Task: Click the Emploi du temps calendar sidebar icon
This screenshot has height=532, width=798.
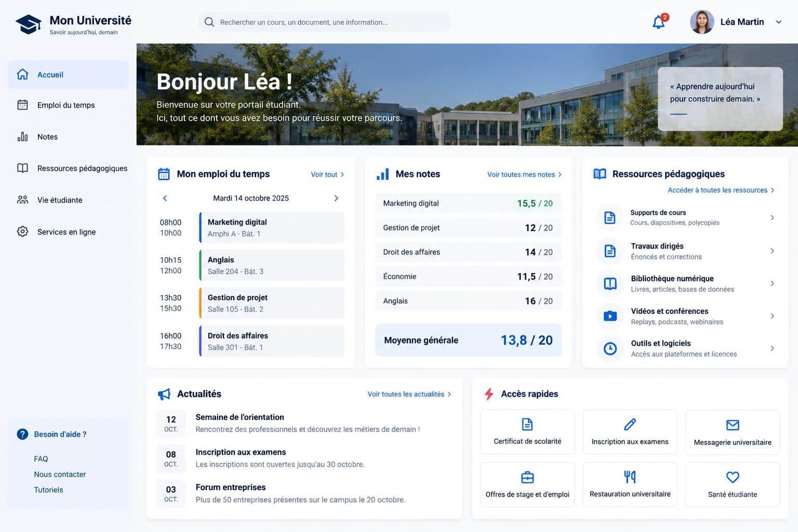Action: (22, 105)
